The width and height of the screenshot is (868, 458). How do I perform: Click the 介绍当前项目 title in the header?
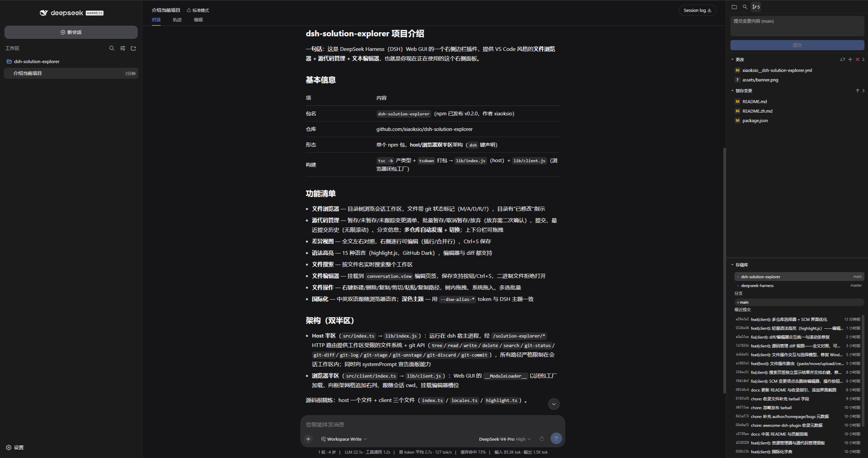pyautogui.click(x=166, y=10)
